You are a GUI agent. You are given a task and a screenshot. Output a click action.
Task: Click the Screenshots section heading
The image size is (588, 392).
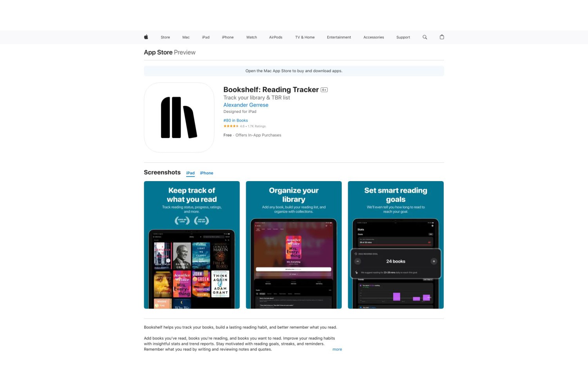tap(162, 172)
